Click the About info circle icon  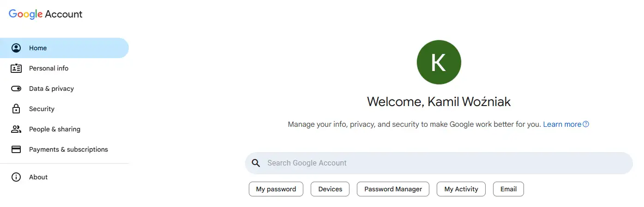(x=16, y=177)
